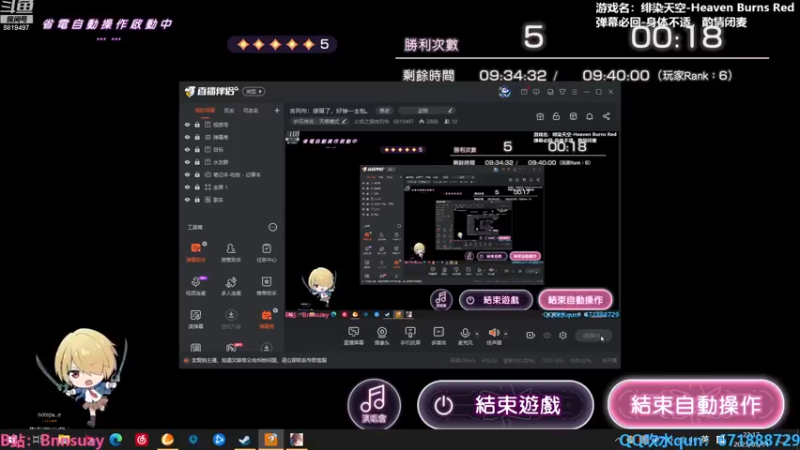
Task: Open the orange 弹幕秀 tool icon
Action: (x=267, y=319)
